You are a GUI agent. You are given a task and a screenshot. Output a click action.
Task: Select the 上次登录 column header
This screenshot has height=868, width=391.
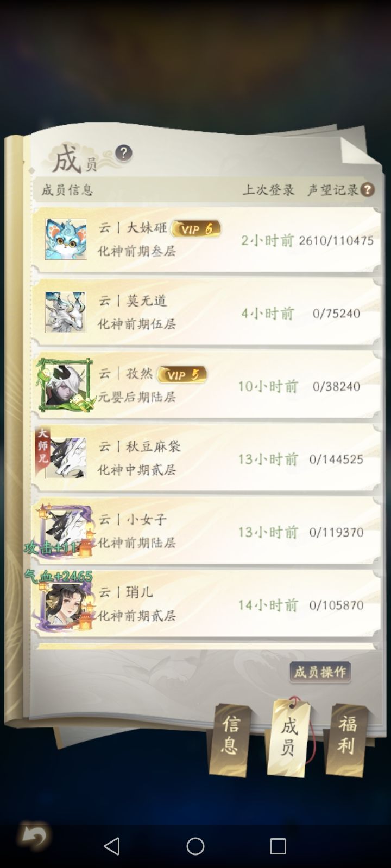coord(268,189)
